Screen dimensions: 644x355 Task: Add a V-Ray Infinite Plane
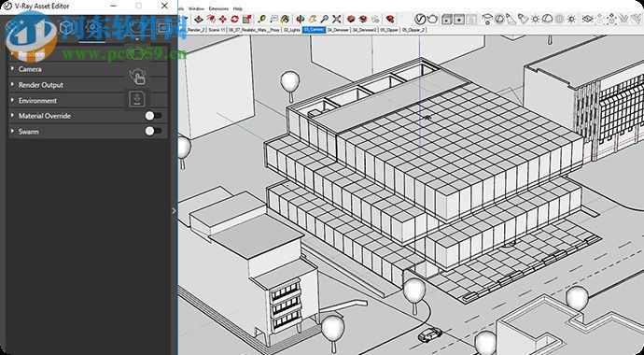(x=588, y=19)
